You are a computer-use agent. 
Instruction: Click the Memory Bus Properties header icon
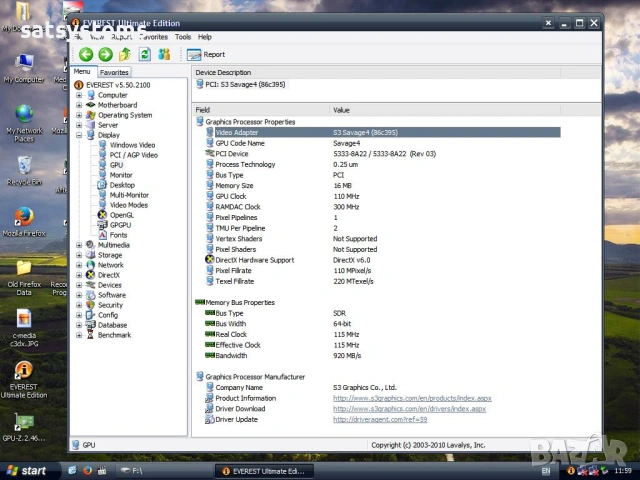pyautogui.click(x=200, y=302)
